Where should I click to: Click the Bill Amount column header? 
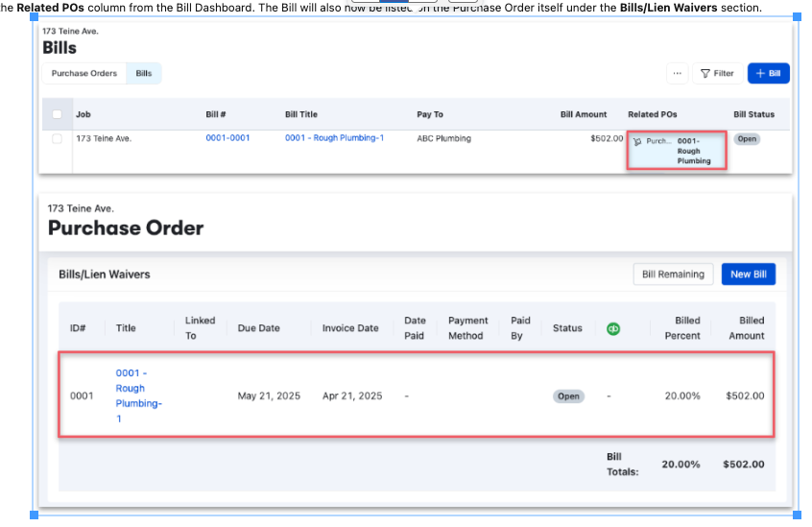click(584, 114)
